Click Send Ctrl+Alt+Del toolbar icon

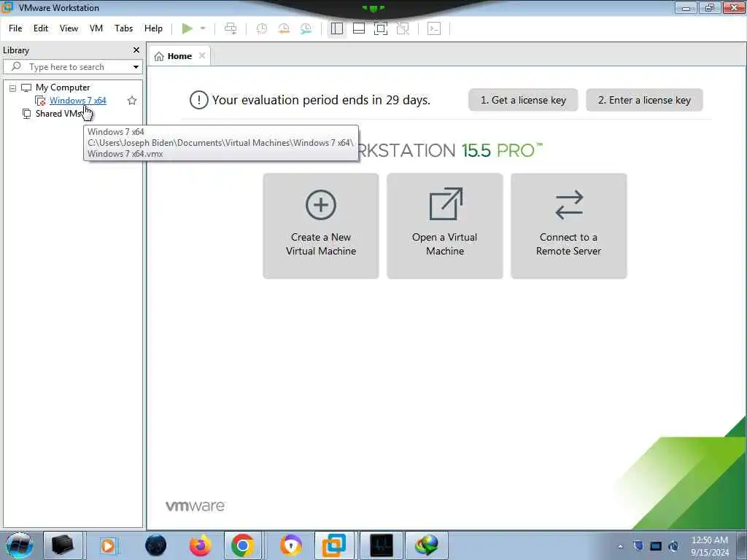[231, 28]
